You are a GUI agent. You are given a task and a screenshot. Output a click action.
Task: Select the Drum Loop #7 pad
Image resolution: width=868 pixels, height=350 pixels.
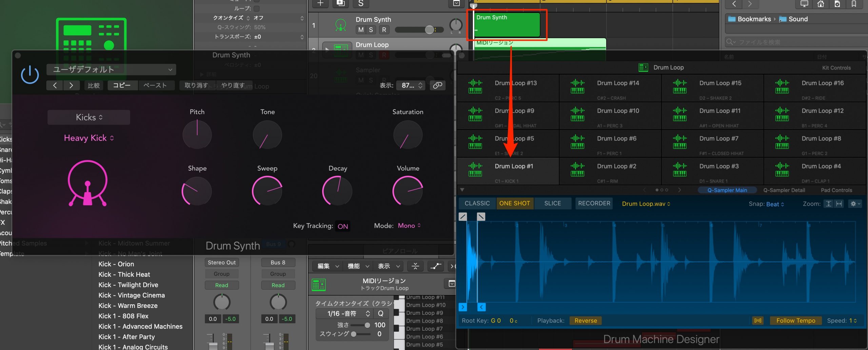coord(713,143)
